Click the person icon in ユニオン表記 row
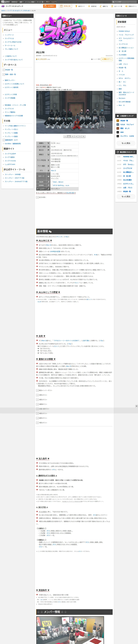Image resolution: width=138 pixels, height=644 pixels. point(48,147)
